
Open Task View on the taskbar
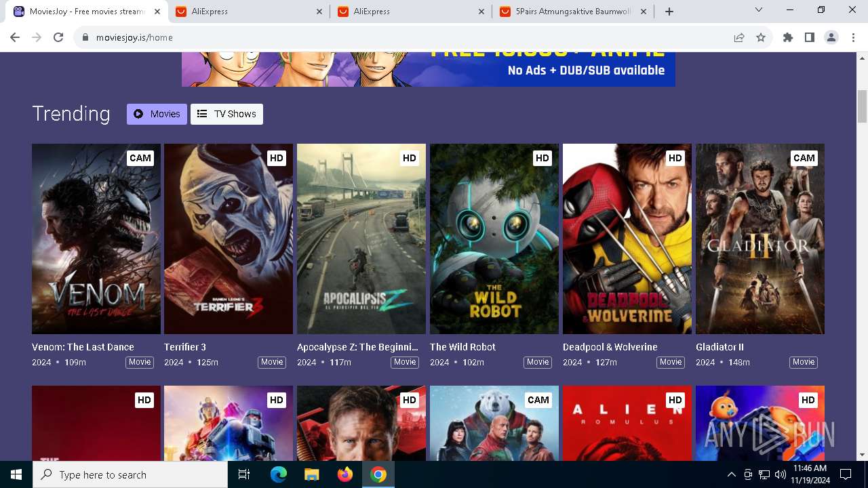coord(244,474)
